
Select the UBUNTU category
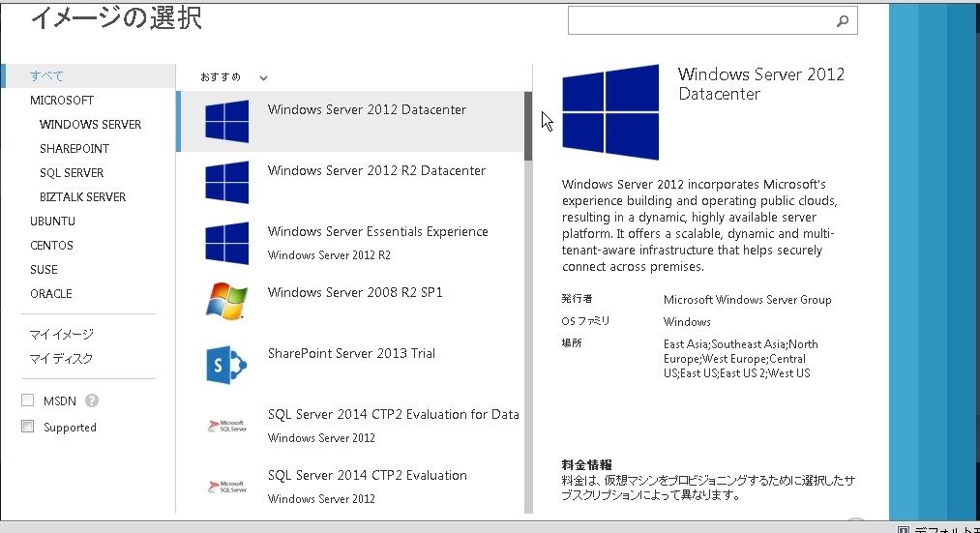pos(52,222)
